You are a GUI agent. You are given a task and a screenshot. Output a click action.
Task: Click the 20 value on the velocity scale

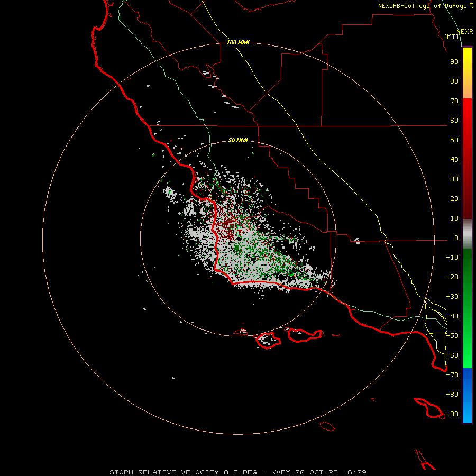[454, 198]
